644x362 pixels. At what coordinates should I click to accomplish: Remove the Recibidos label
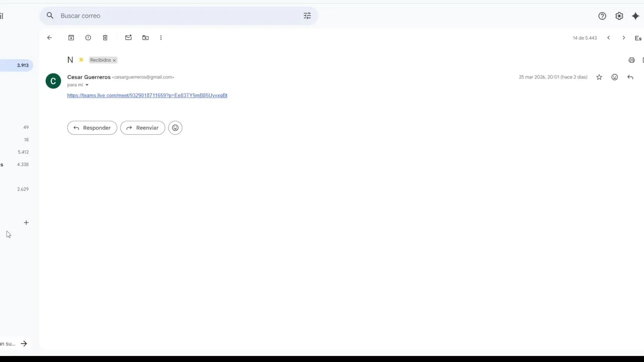coord(114,60)
